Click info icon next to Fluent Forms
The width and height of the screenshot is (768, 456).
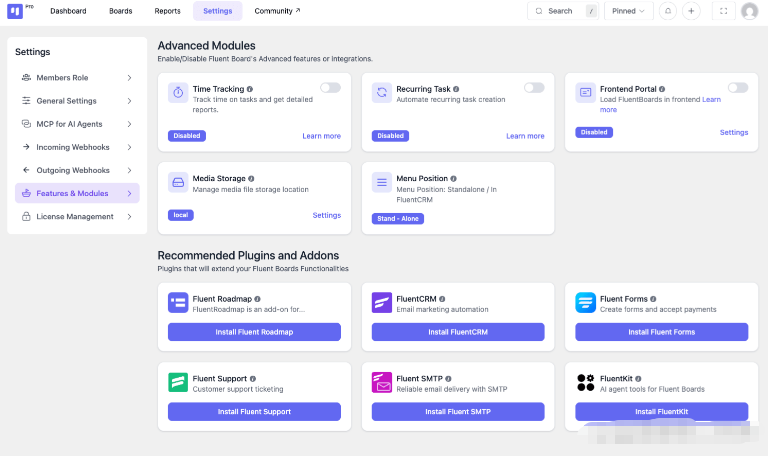pos(653,299)
